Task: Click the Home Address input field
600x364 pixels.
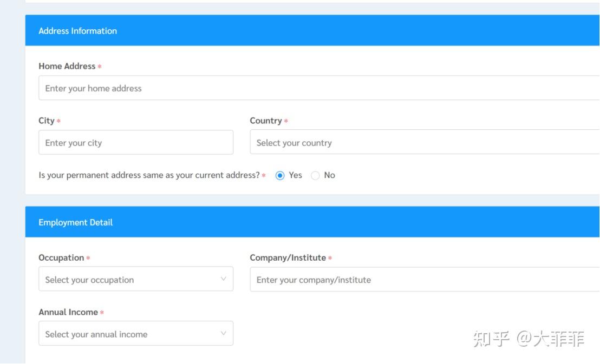Action: click(318, 88)
